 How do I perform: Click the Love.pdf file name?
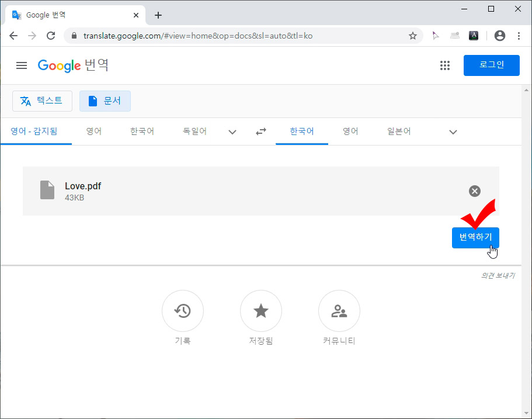(x=83, y=186)
